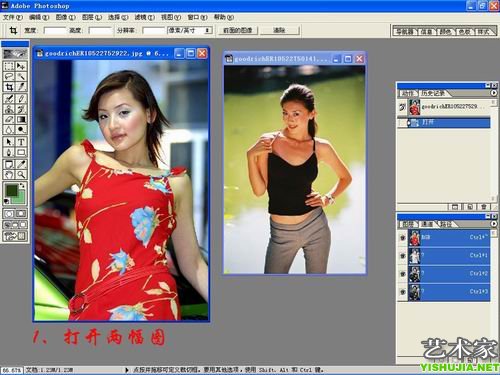
Task: Switch to Standard screen mode
Action: [7, 225]
